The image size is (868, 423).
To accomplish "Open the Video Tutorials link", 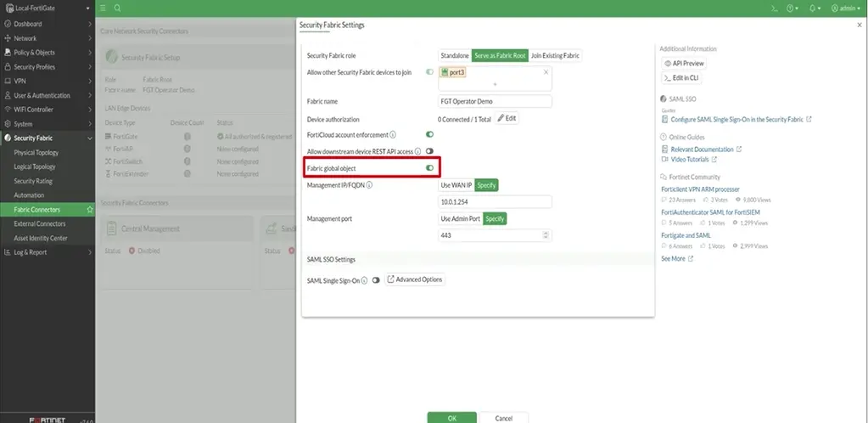I will (690, 159).
